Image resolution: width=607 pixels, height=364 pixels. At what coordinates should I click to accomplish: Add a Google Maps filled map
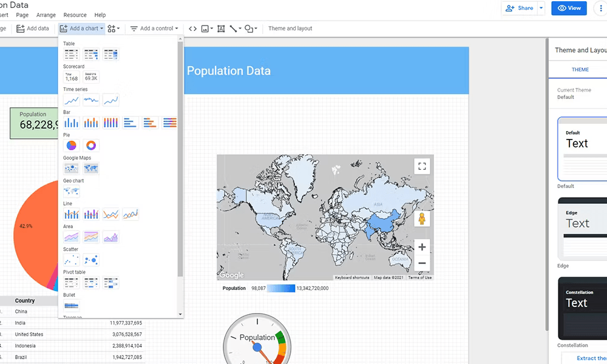point(91,168)
